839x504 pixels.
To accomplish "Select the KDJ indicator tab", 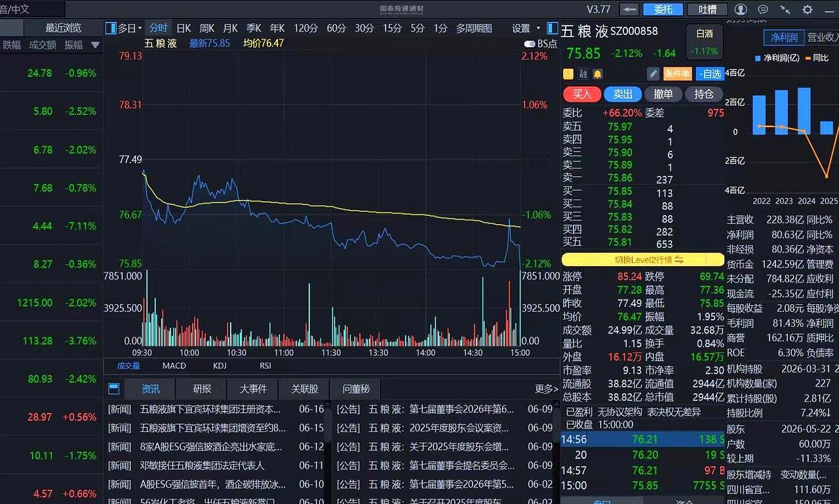I will (220, 366).
